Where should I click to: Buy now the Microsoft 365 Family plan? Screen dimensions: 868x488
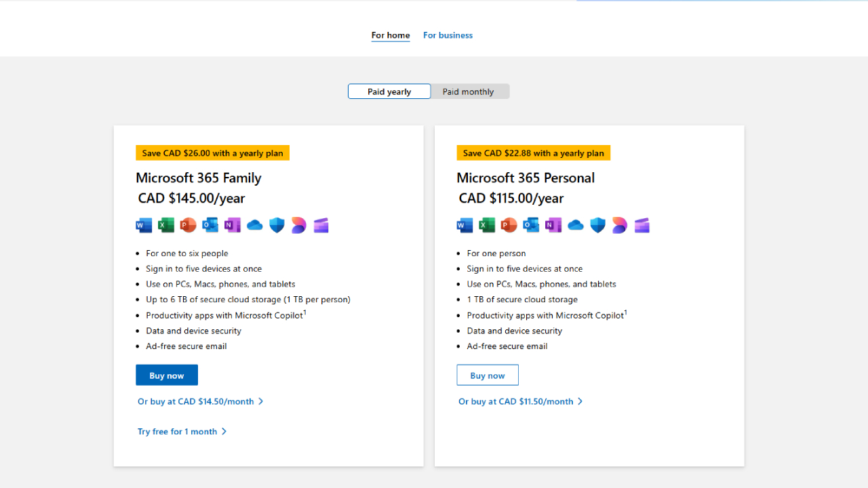coord(167,375)
